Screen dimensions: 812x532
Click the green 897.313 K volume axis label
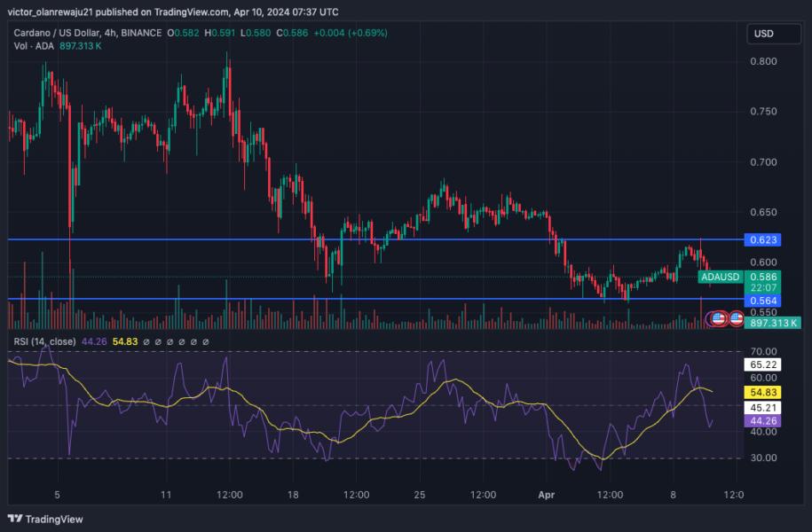[773, 323]
